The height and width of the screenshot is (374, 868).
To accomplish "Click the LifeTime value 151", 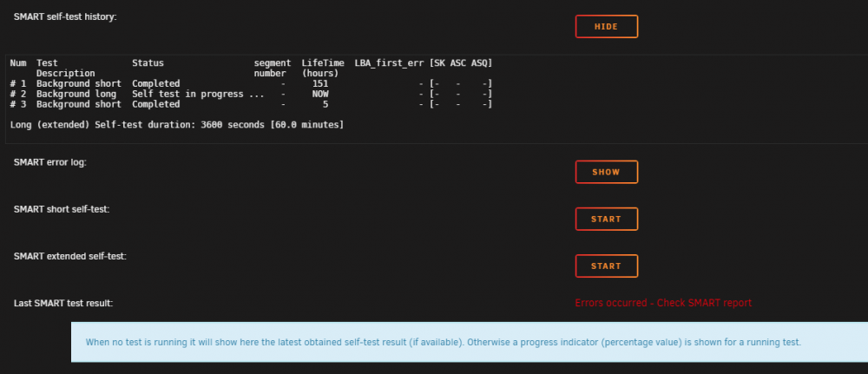I will point(320,83).
